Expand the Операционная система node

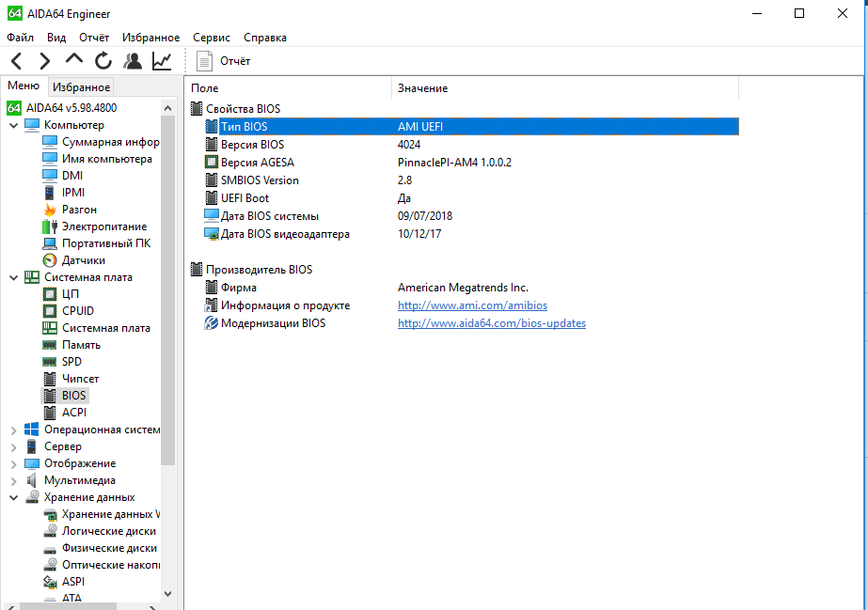tap(14, 430)
